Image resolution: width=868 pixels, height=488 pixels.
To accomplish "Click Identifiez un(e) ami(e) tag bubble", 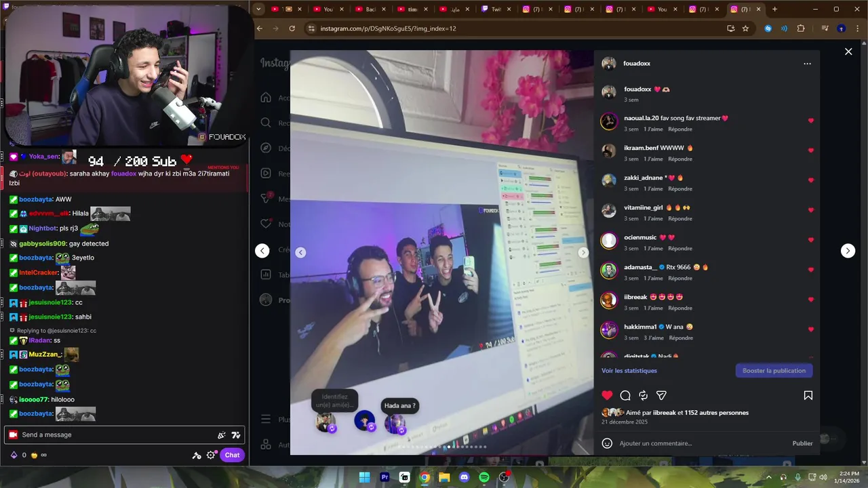I will click(x=334, y=401).
